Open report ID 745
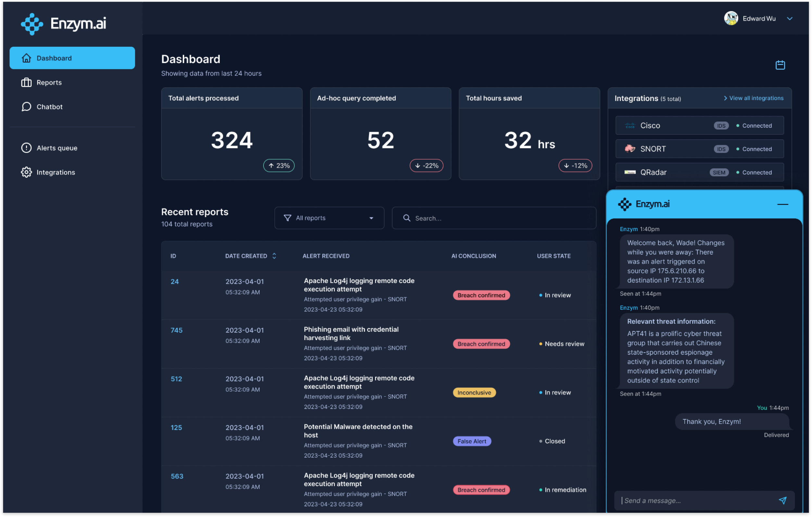Viewport: 812px width, 517px height. point(176,330)
